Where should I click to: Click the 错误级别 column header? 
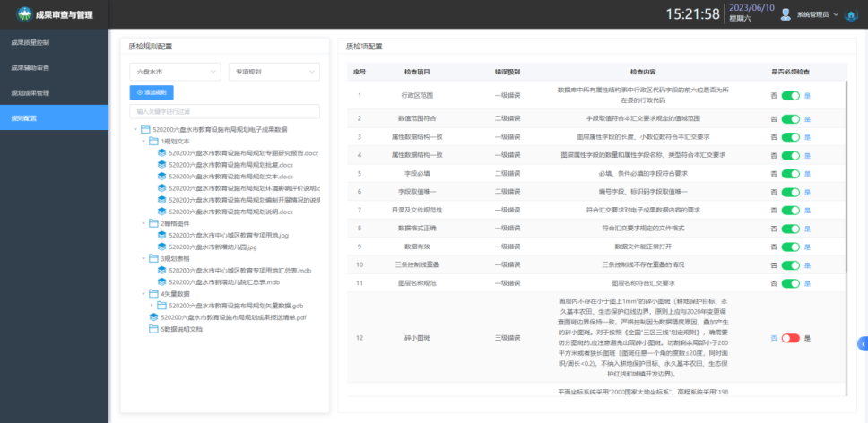(507, 72)
